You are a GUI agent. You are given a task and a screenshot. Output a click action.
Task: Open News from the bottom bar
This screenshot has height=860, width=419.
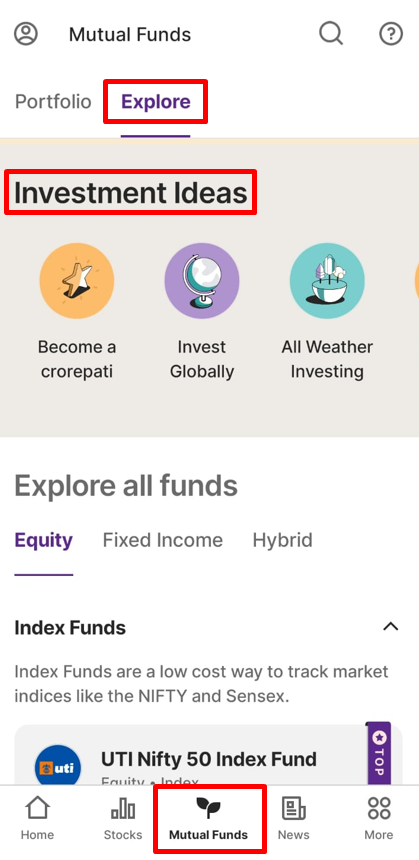293,818
